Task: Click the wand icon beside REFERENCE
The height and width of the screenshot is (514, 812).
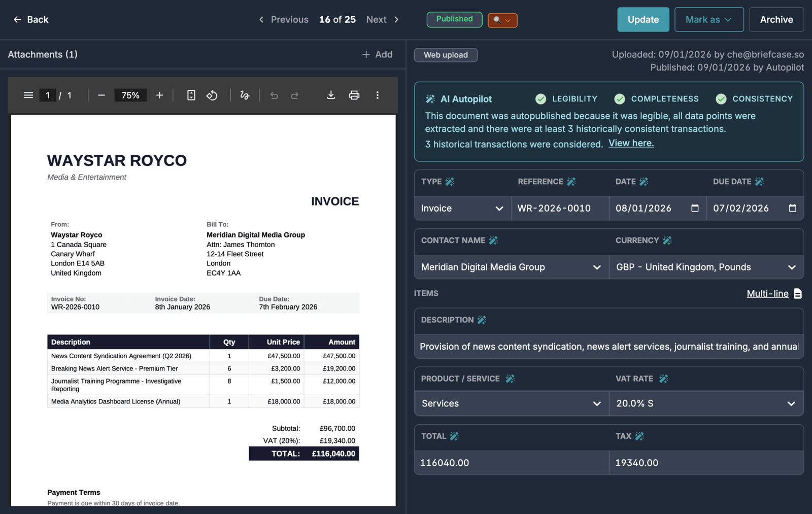Action: tap(571, 182)
